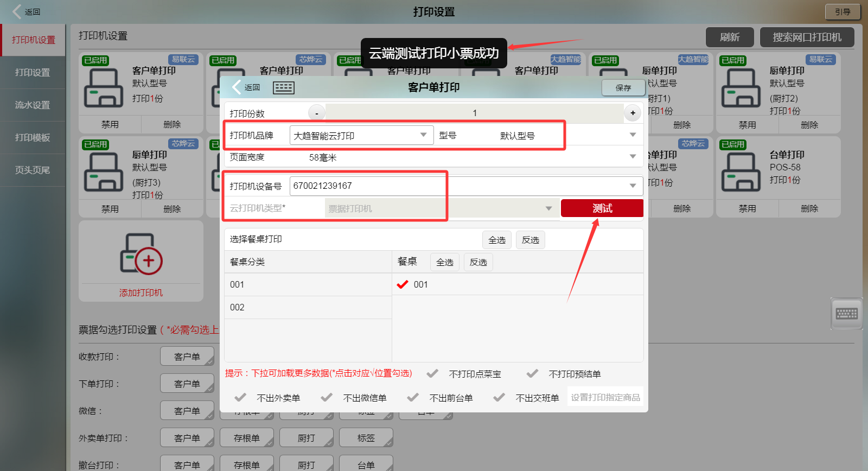
Task: Open the 打印机品牌 dropdown
Action: (x=423, y=135)
